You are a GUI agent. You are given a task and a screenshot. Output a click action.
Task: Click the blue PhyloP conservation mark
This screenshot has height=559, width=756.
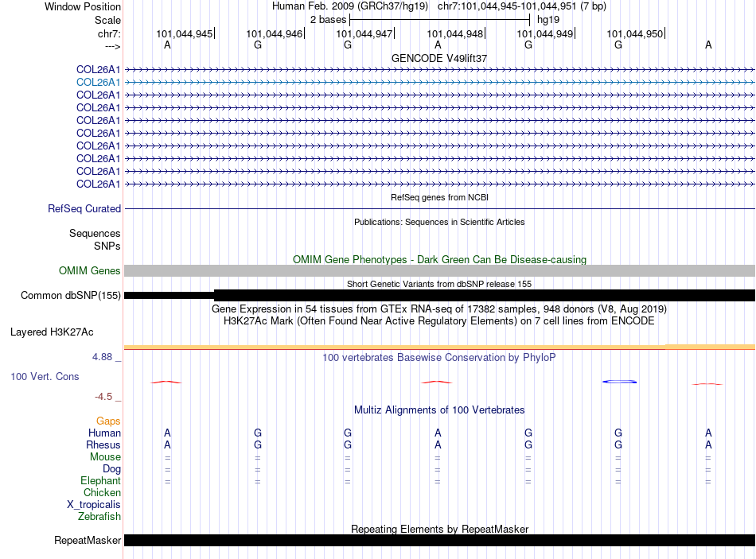click(x=620, y=382)
